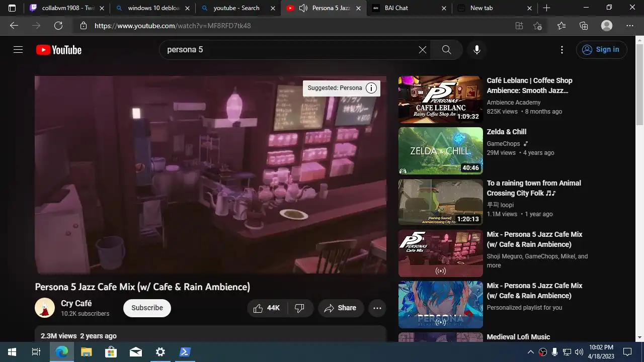The width and height of the screenshot is (644, 362).
Task: Dislike the Persona 5 Jazz Cafe video
Action: point(300,308)
